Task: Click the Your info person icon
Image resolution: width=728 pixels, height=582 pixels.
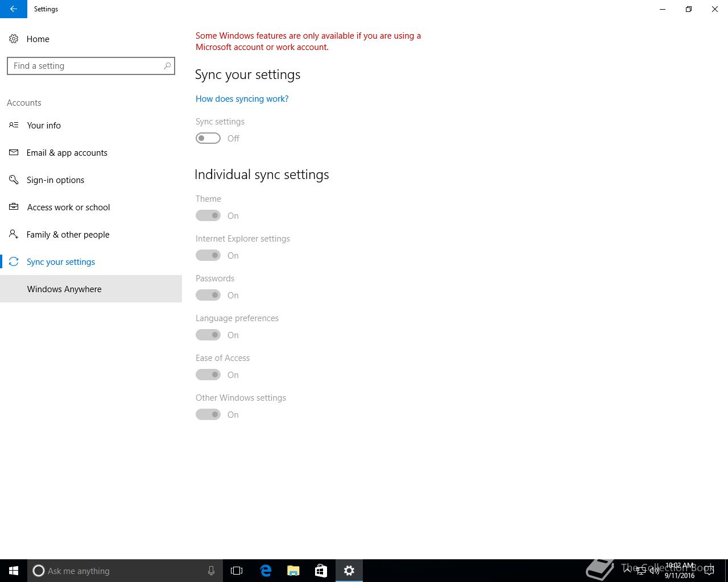Action: (14, 125)
